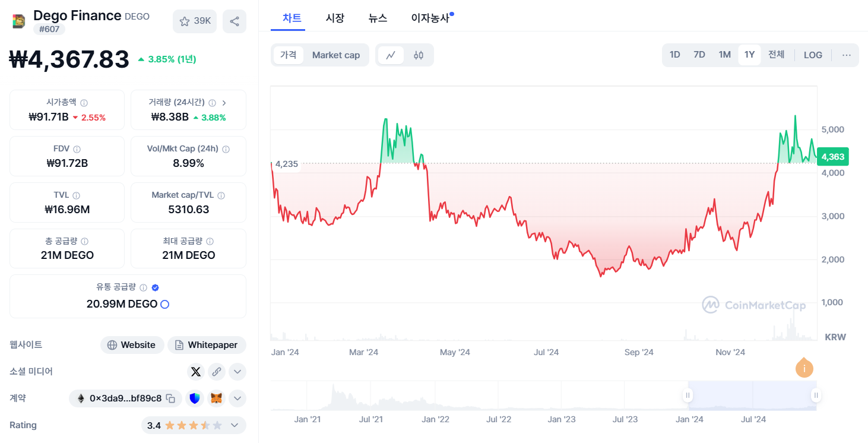
Task: Show info for 총 공급량
Action: (x=84, y=242)
